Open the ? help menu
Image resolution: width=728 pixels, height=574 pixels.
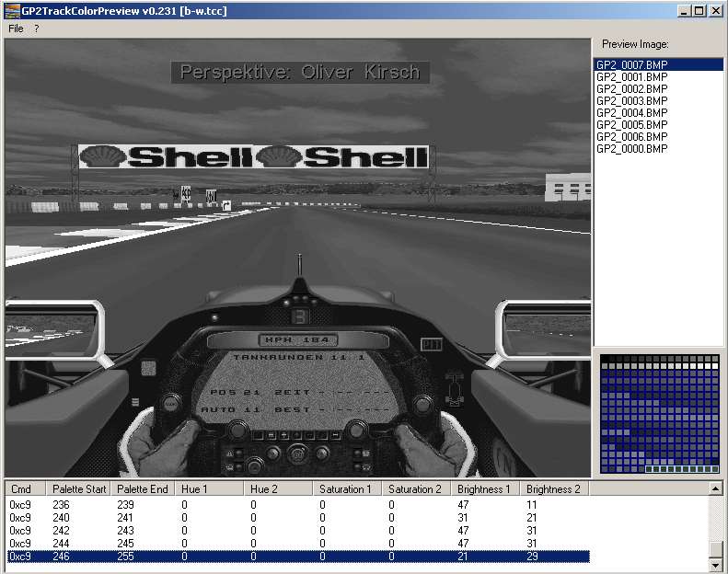click(37, 29)
